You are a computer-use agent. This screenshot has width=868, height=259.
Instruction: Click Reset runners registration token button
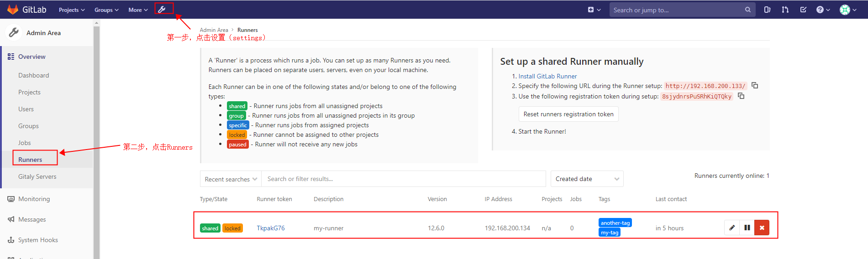(x=568, y=114)
